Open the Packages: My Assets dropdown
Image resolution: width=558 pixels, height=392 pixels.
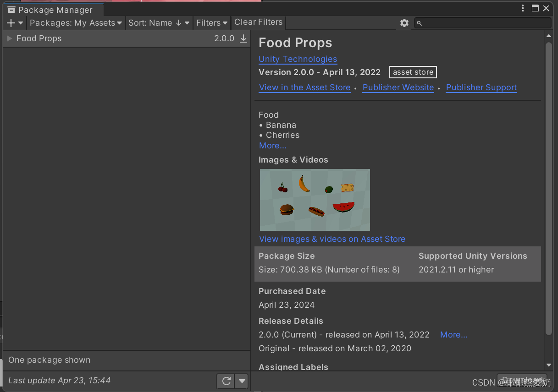76,23
